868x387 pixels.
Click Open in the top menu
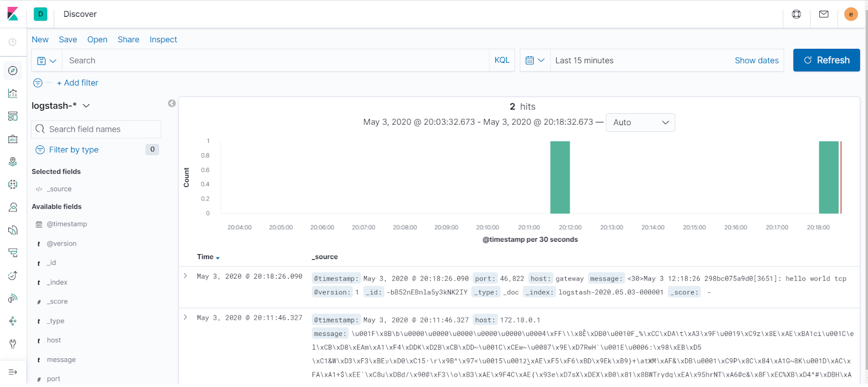coord(97,40)
